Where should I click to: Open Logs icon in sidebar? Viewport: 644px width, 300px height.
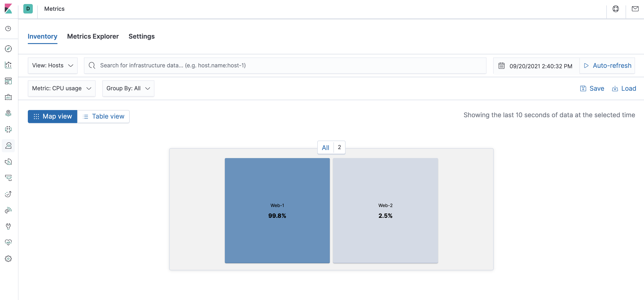8,162
